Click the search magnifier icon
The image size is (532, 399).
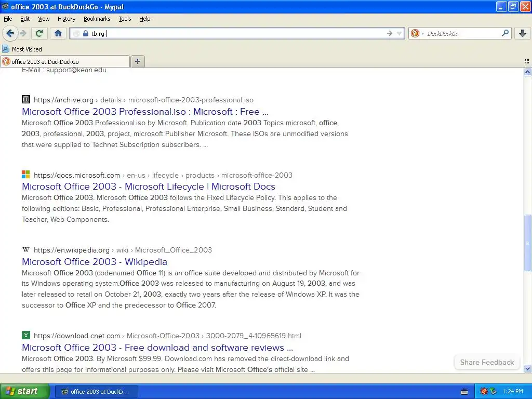tap(505, 33)
